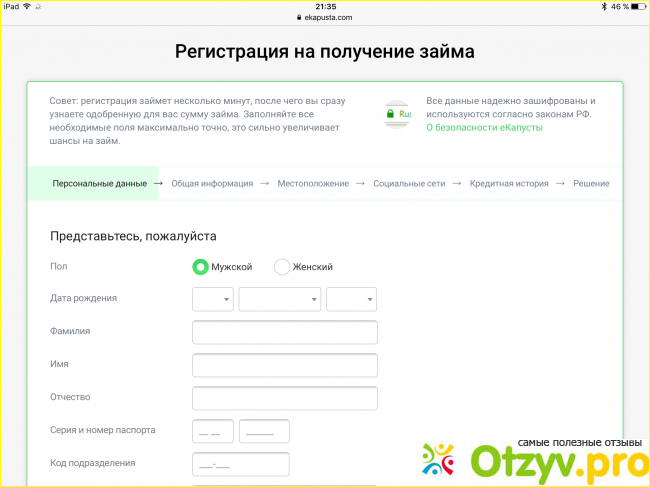Image resolution: width=650 pixels, height=487 pixels.
Task: Open the О безопасности еКапусты link
Action: point(484,128)
